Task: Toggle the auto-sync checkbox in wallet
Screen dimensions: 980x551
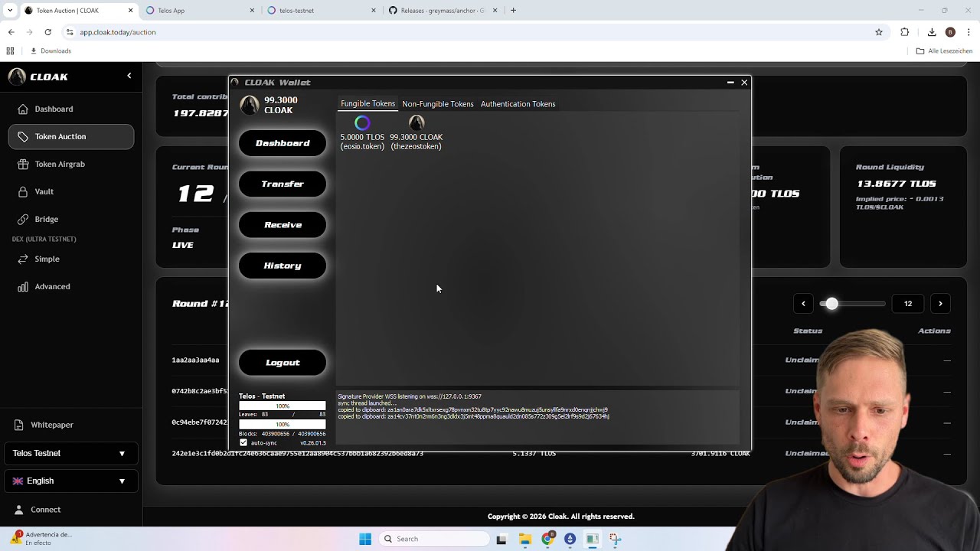Action: pyautogui.click(x=243, y=443)
